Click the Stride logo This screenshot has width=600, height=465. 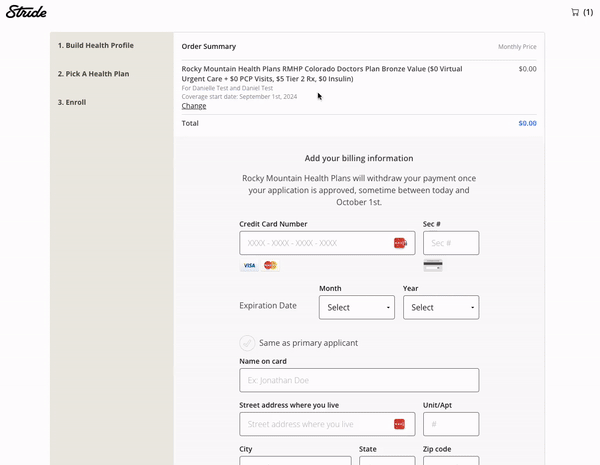click(x=26, y=12)
